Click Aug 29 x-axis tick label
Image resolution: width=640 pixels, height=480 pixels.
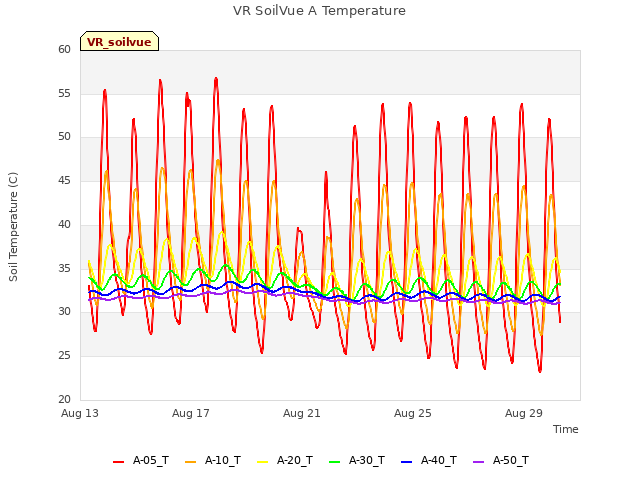pyautogui.click(x=524, y=413)
